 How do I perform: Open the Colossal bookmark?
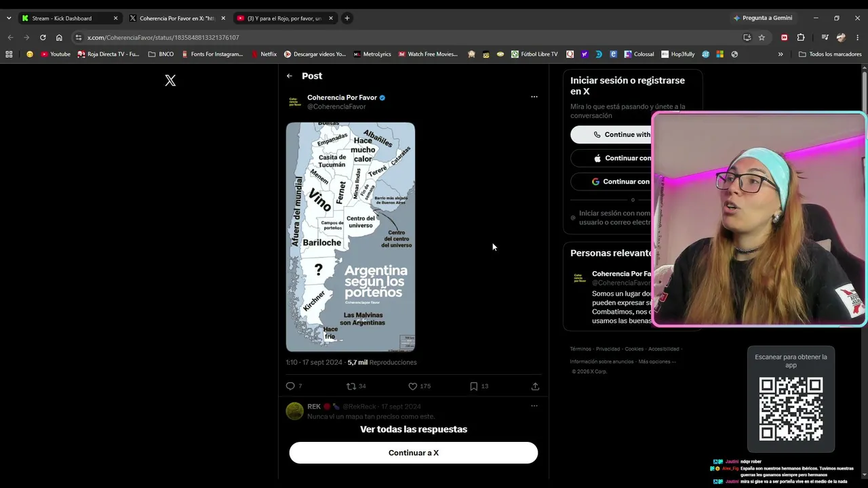tap(639, 54)
